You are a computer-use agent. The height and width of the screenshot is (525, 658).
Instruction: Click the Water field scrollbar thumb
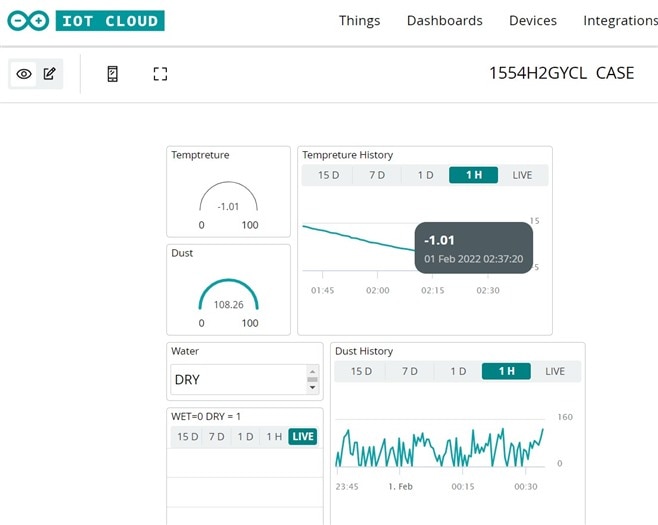[312, 379]
